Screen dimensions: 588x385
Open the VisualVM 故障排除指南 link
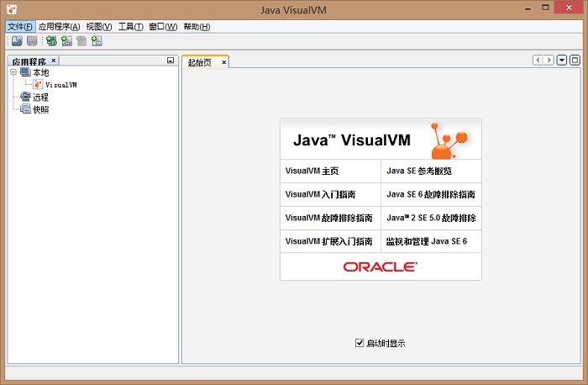[x=329, y=218]
